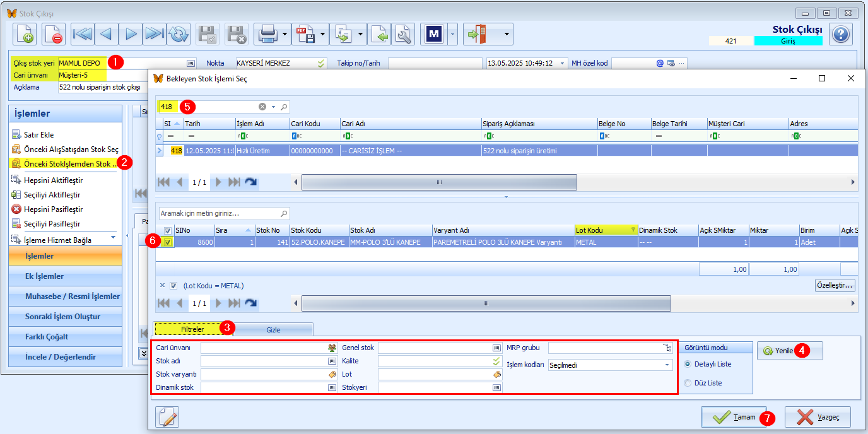Open Ek İşlemler section
The image size is (868, 434).
click(x=65, y=276)
